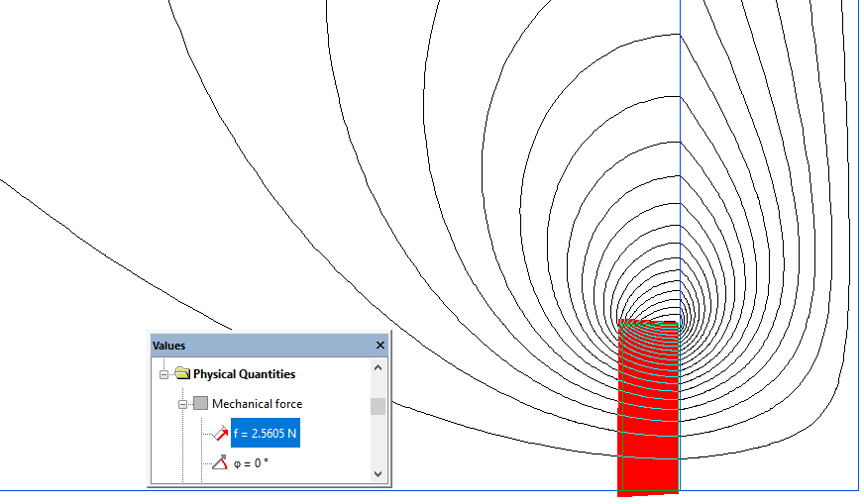Collapse the Physical Quantities tree node

click(x=163, y=374)
